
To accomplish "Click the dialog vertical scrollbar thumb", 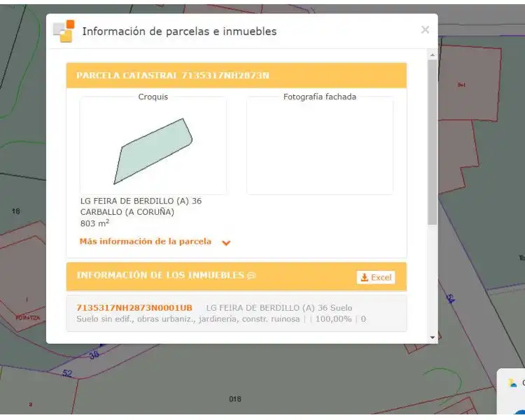I will tap(433, 142).
